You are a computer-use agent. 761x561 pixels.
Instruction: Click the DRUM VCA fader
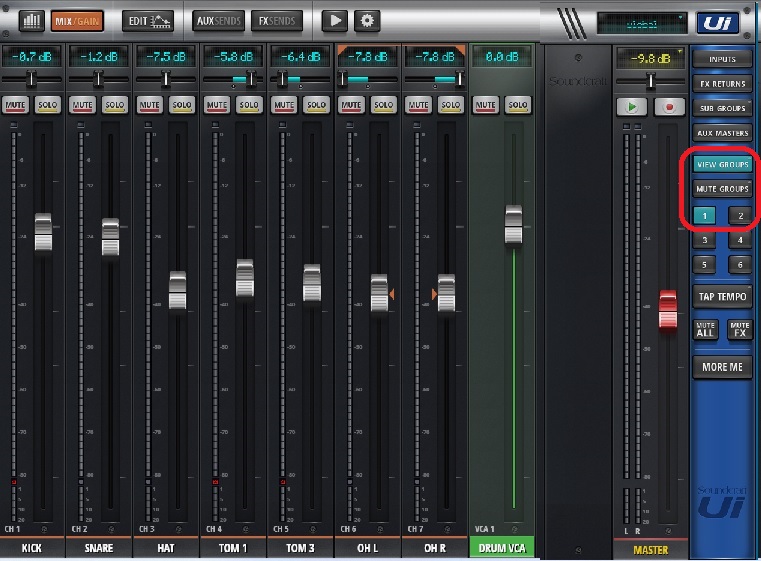click(513, 225)
